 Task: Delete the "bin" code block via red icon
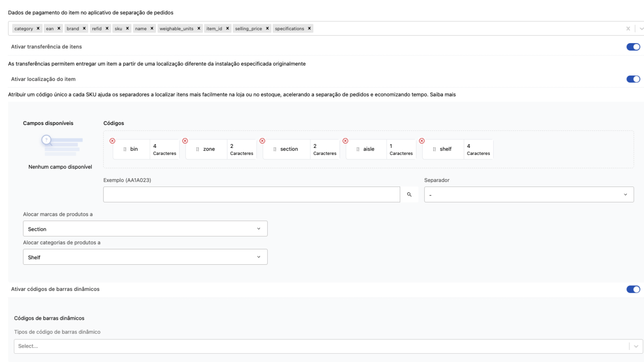tap(112, 141)
